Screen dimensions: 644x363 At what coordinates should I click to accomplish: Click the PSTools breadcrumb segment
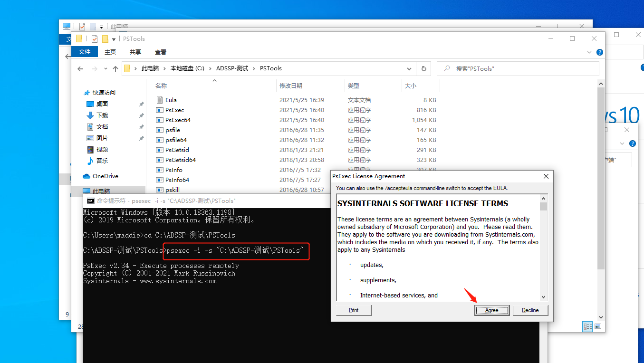coord(271,68)
